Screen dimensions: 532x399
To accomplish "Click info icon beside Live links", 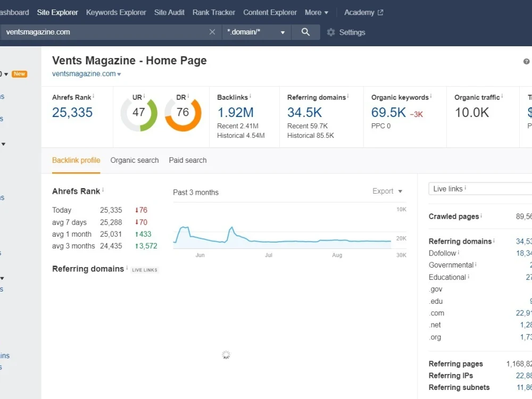I will tap(465, 188).
